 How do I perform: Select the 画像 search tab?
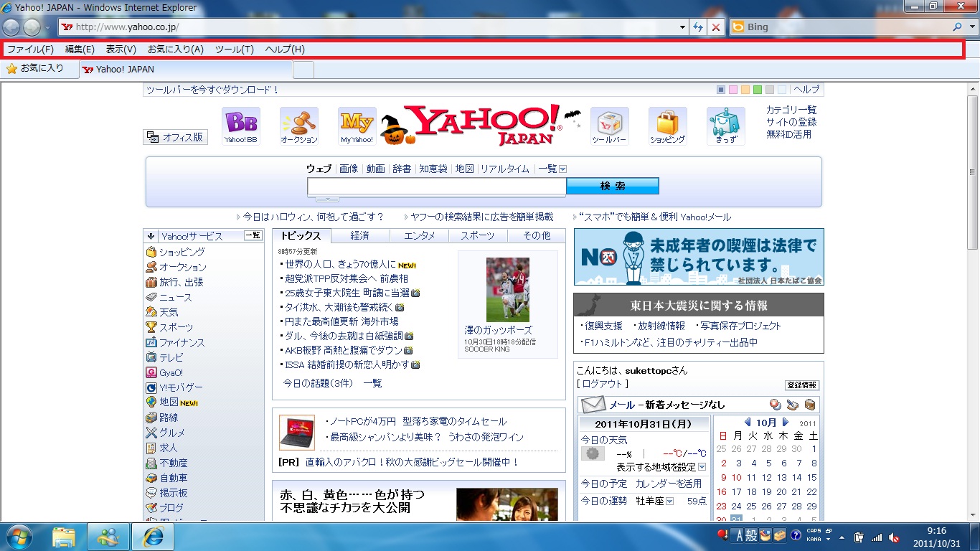click(x=349, y=169)
